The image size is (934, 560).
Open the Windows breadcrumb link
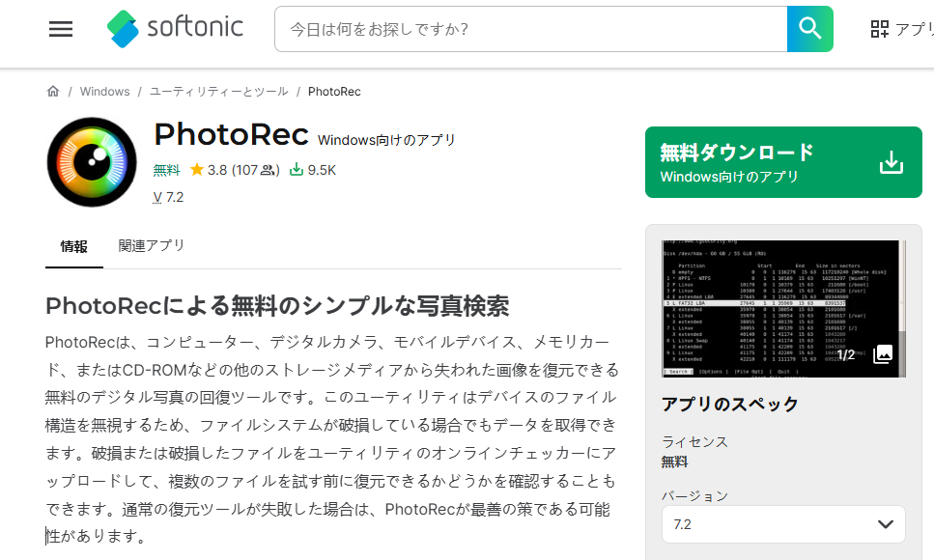click(x=104, y=91)
